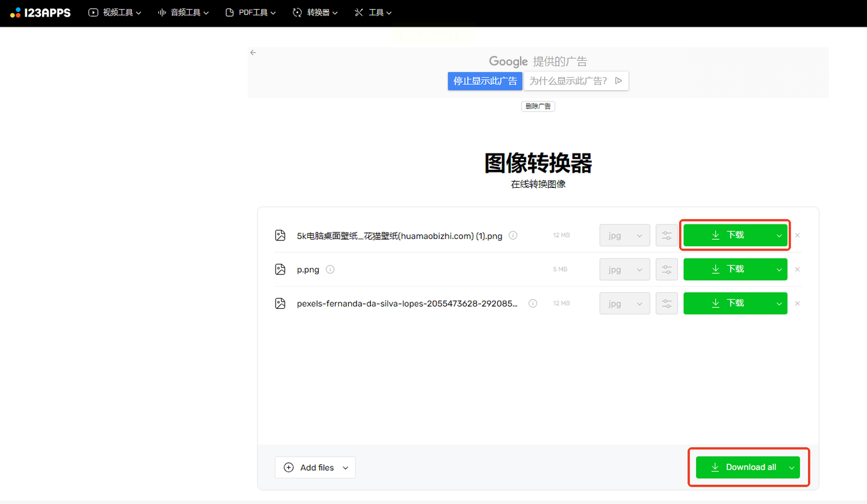Screen dimensions: 867x504
Task: Click the 123APPS logo
Action: 40,12
